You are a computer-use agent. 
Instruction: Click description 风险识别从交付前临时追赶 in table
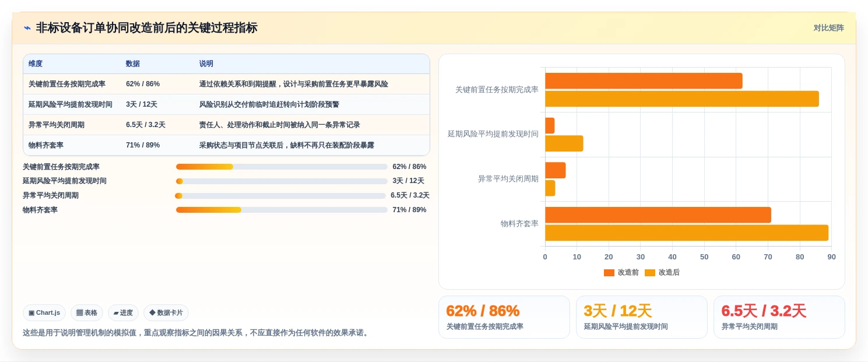click(269, 104)
